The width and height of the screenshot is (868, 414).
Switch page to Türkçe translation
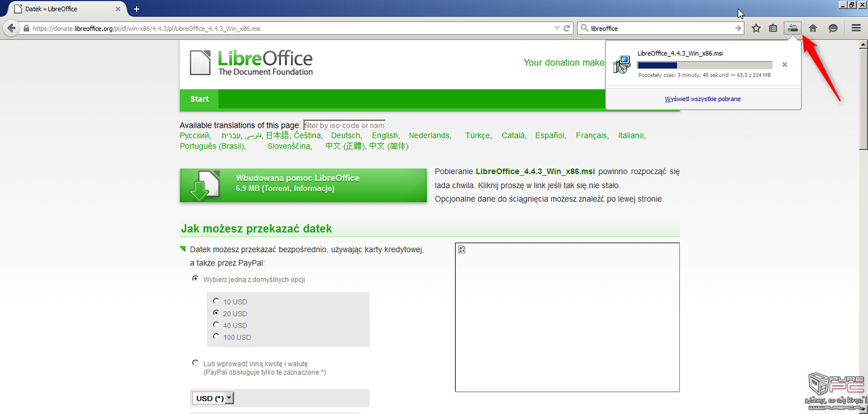(477, 135)
